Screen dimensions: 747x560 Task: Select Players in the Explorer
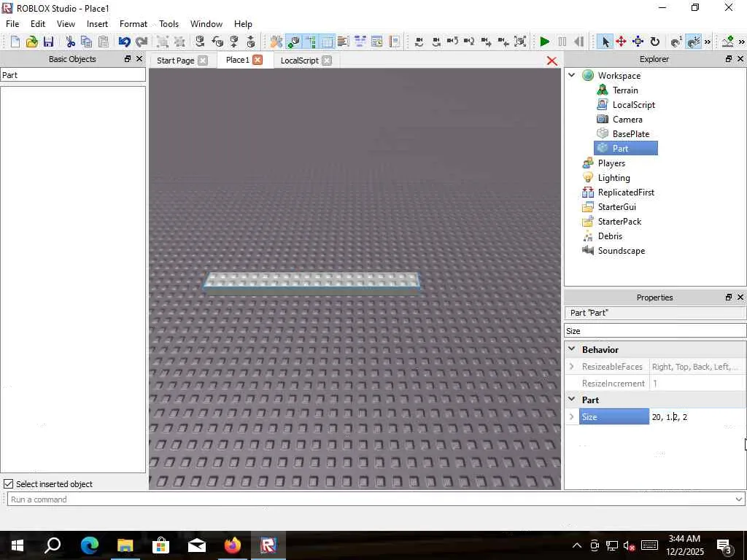[611, 163]
